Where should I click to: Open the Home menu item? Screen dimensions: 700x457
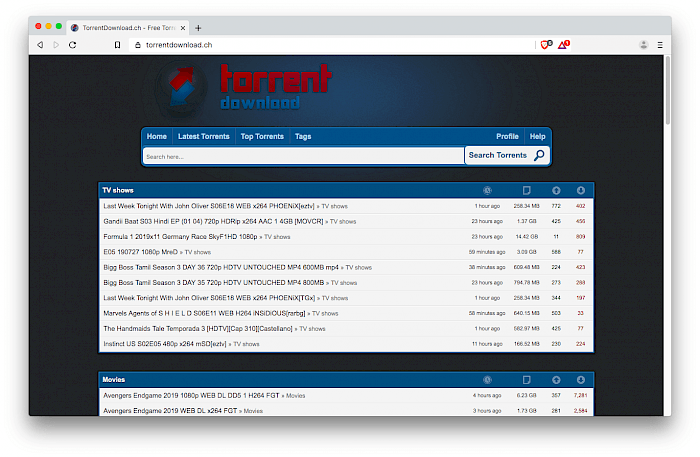tap(157, 137)
